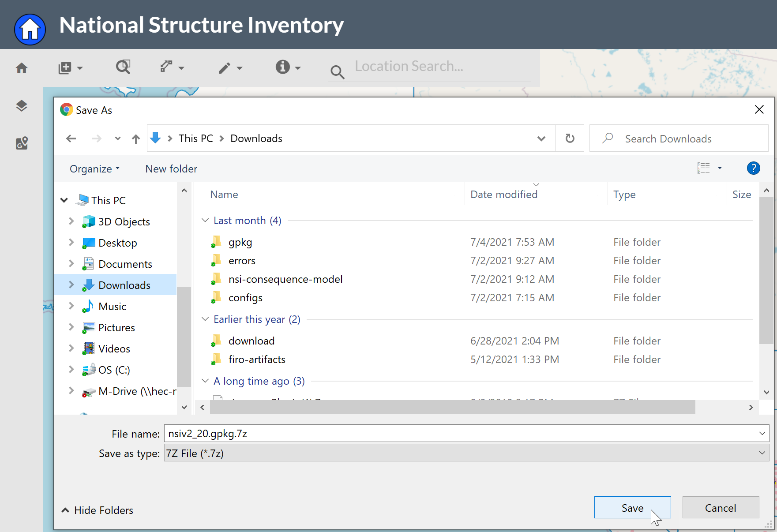Image resolution: width=777 pixels, height=532 pixels.
Task: Click the blue home logo in header
Action: pos(30,29)
